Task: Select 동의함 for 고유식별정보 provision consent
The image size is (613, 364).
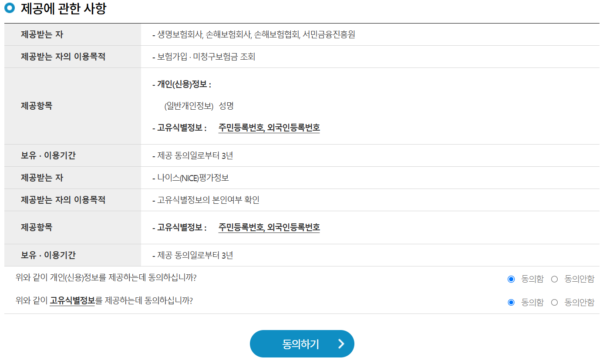Action: pyautogui.click(x=511, y=302)
